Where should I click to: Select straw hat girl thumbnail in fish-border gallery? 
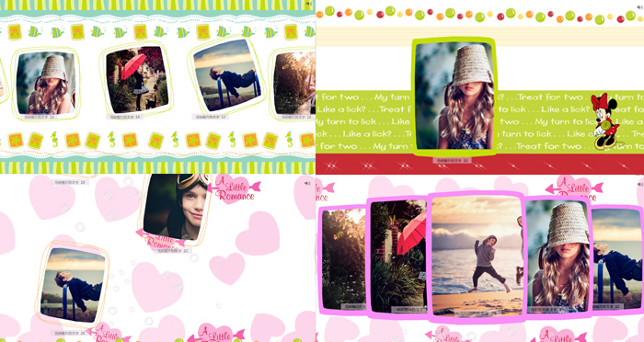[46, 83]
